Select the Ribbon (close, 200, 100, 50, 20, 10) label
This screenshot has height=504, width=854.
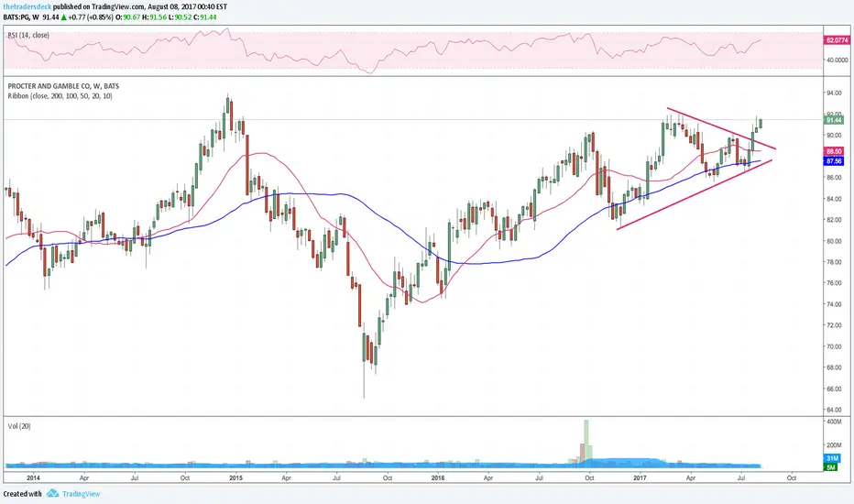[60, 96]
